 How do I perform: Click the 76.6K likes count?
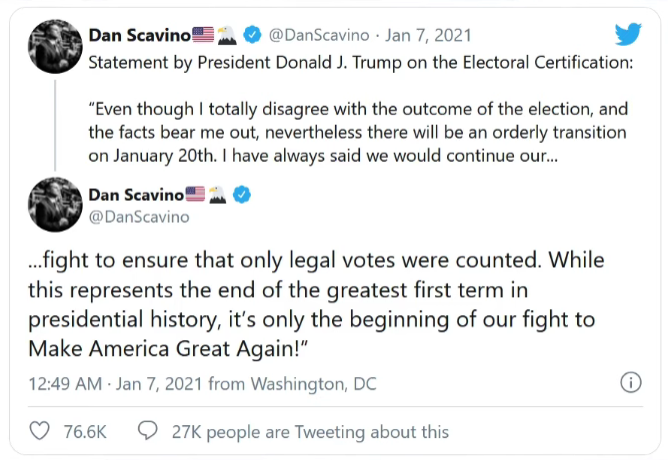[85, 431]
